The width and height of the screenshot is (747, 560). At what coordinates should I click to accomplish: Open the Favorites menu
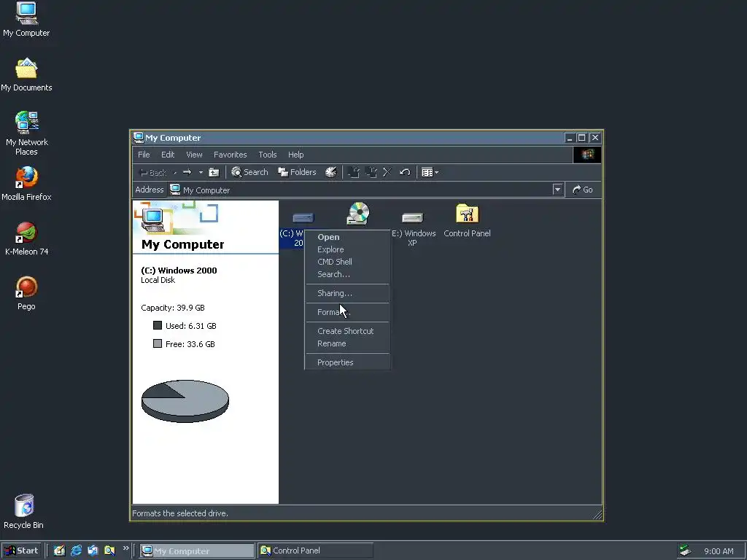(x=230, y=155)
